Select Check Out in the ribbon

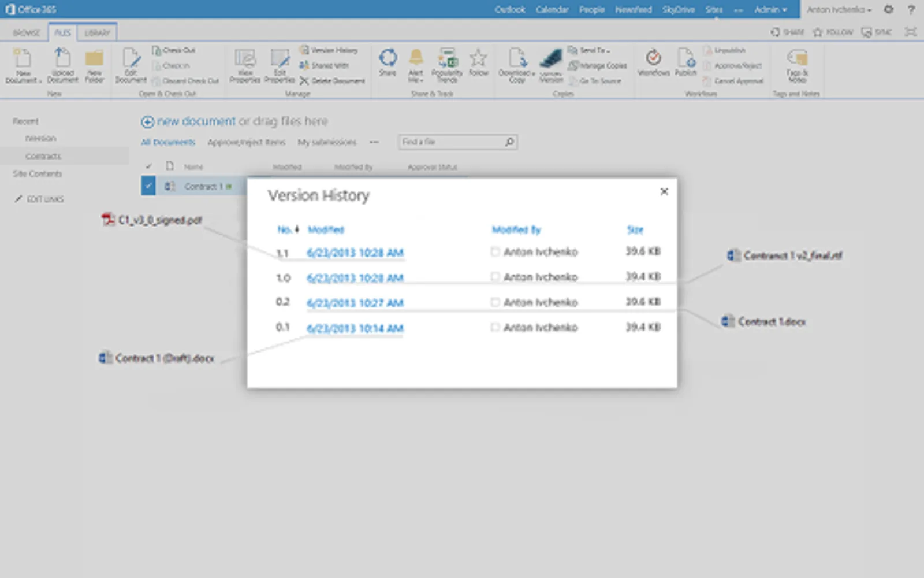[x=174, y=50]
